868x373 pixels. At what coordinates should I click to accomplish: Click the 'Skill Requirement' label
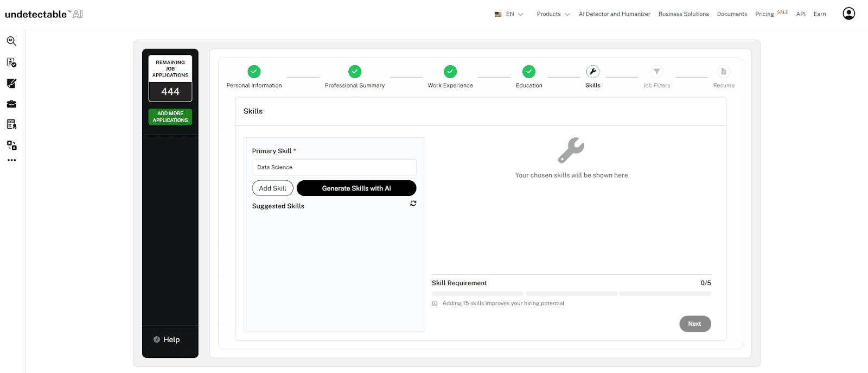pyautogui.click(x=459, y=283)
